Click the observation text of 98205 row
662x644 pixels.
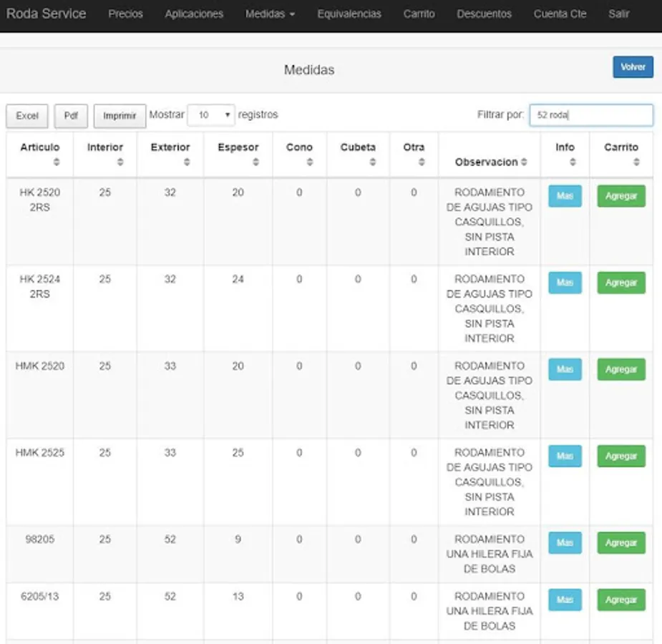tap(490, 554)
